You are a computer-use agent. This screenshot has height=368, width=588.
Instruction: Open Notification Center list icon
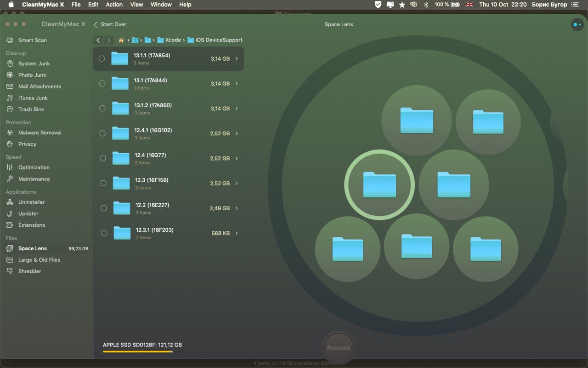click(575, 5)
